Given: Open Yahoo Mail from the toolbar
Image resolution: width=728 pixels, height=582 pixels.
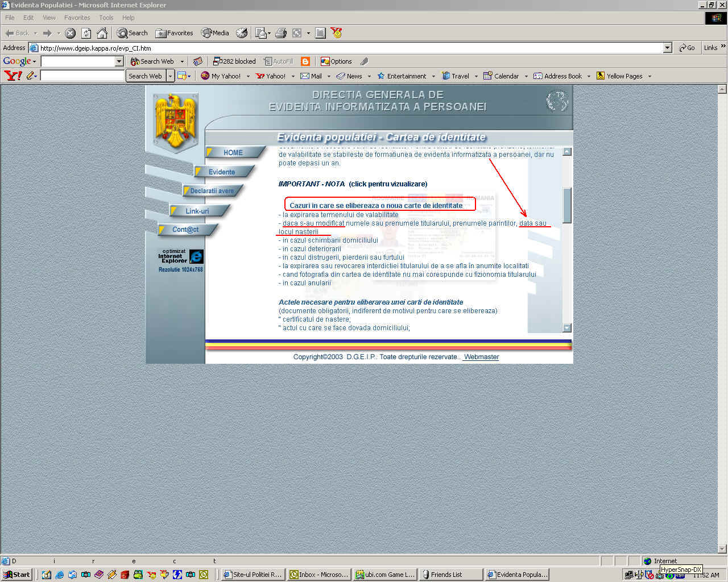Looking at the screenshot, I should 311,76.
